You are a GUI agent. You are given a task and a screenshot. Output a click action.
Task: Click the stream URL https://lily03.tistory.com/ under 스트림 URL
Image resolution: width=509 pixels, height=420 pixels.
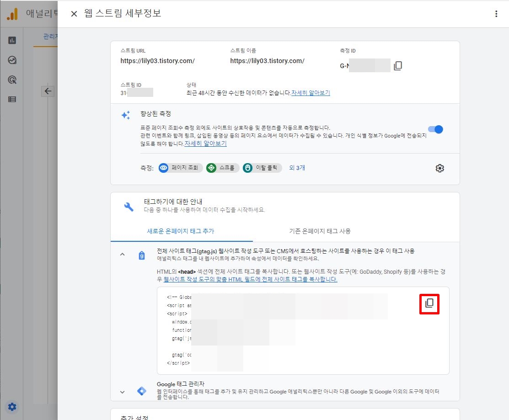(157, 61)
